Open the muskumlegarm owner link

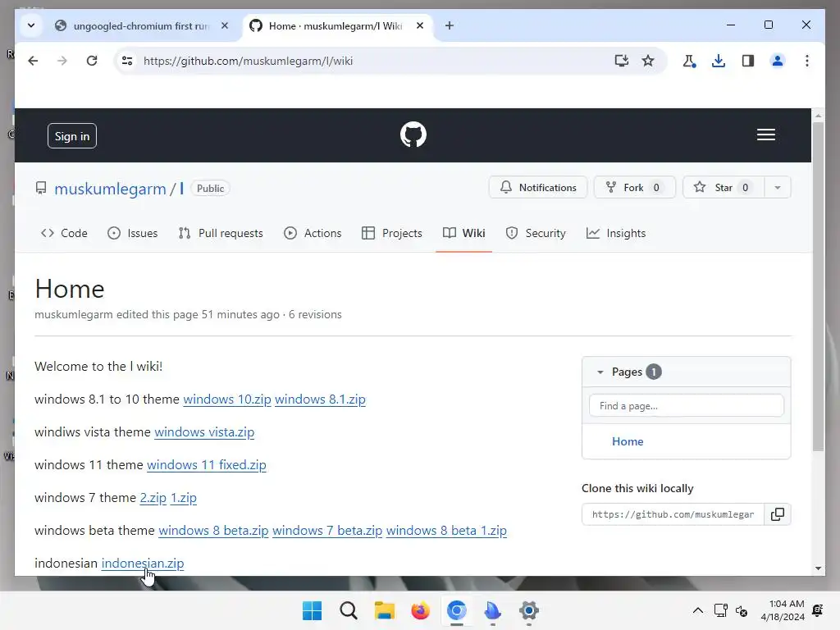(111, 189)
